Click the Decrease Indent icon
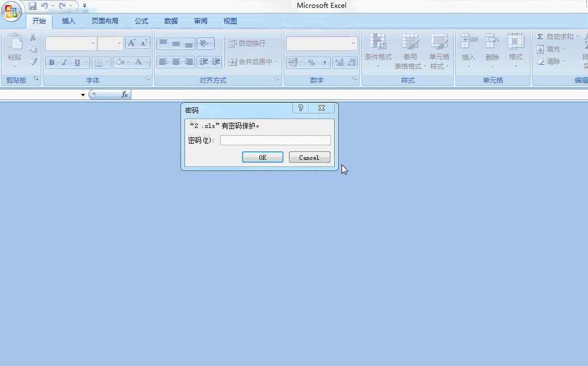Image resolution: width=588 pixels, height=366 pixels. [203, 62]
